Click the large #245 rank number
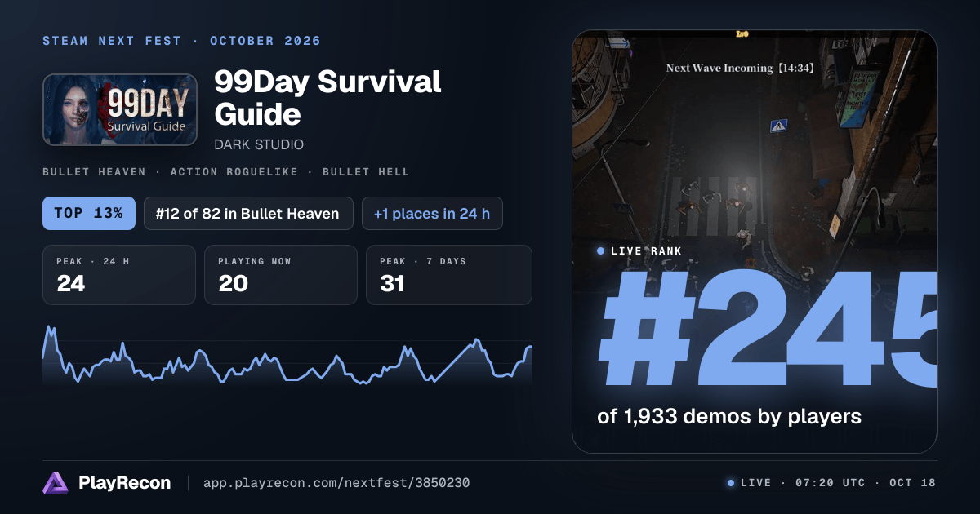The height and width of the screenshot is (514, 980). (x=767, y=330)
